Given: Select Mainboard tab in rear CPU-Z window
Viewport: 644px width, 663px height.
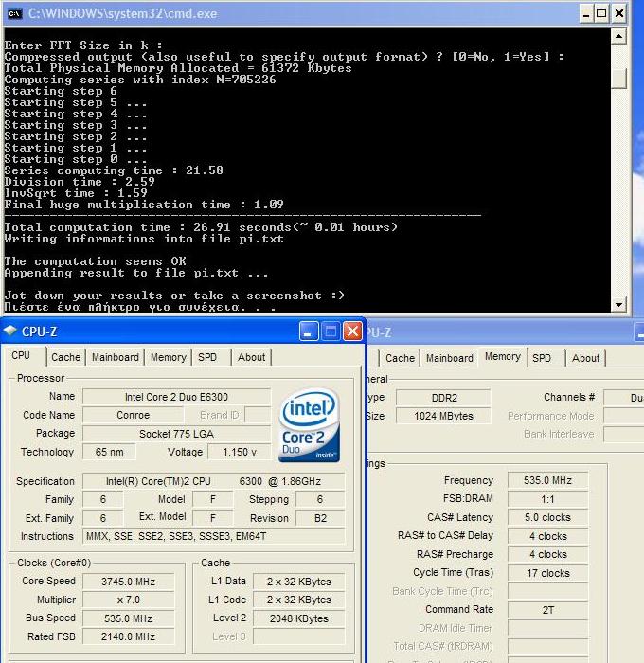Looking at the screenshot, I should point(450,358).
